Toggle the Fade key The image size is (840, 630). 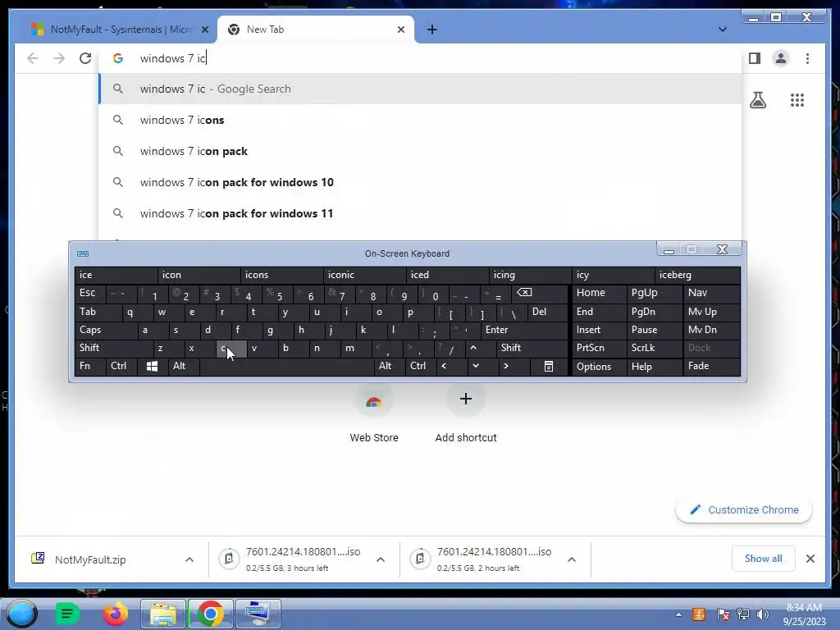point(711,367)
